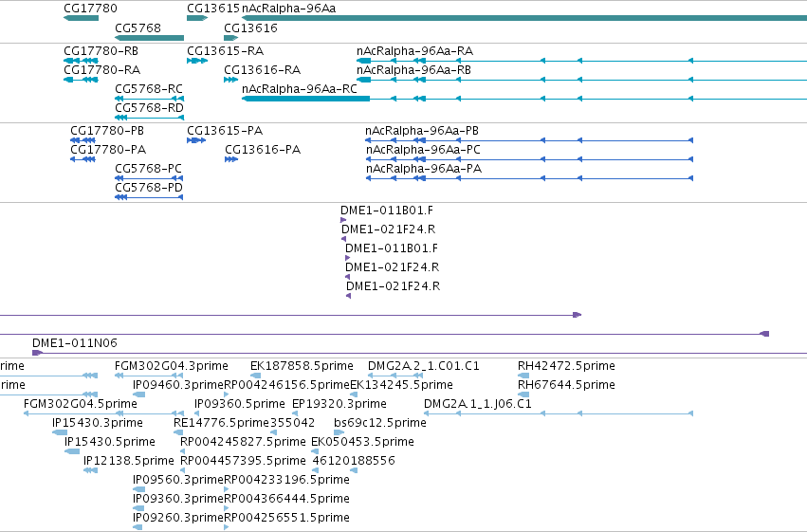
Task: Click the DME1-011N06 clone label
Action: [75, 343]
